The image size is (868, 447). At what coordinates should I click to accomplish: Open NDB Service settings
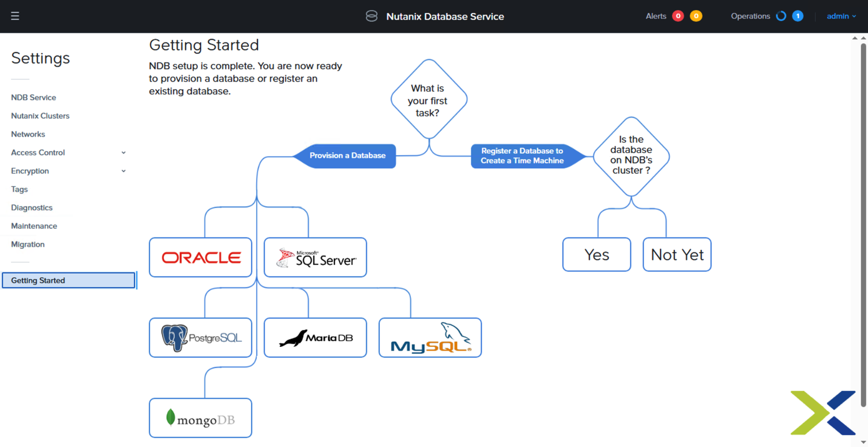coord(34,98)
